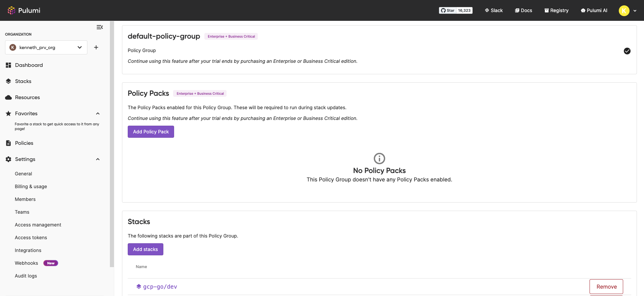The image size is (644, 296).
Task: Open the kenneth_prv_org organization dropdown
Action: click(x=46, y=47)
